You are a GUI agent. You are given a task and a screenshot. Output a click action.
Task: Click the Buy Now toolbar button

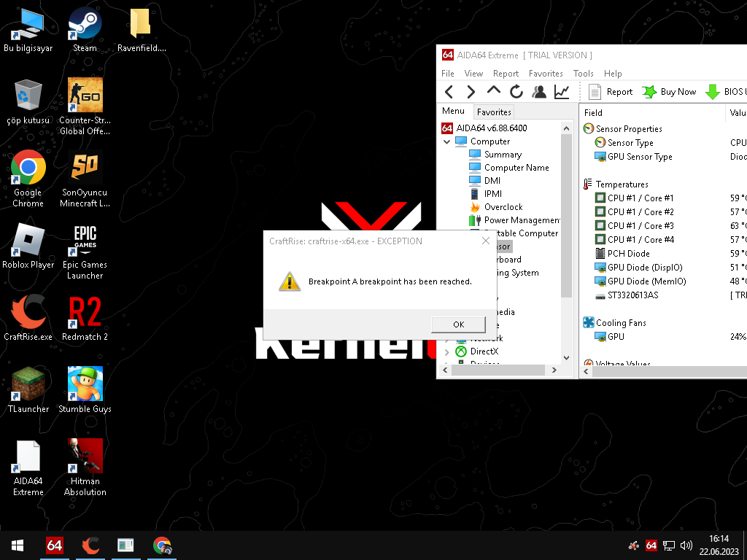(x=669, y=91)
